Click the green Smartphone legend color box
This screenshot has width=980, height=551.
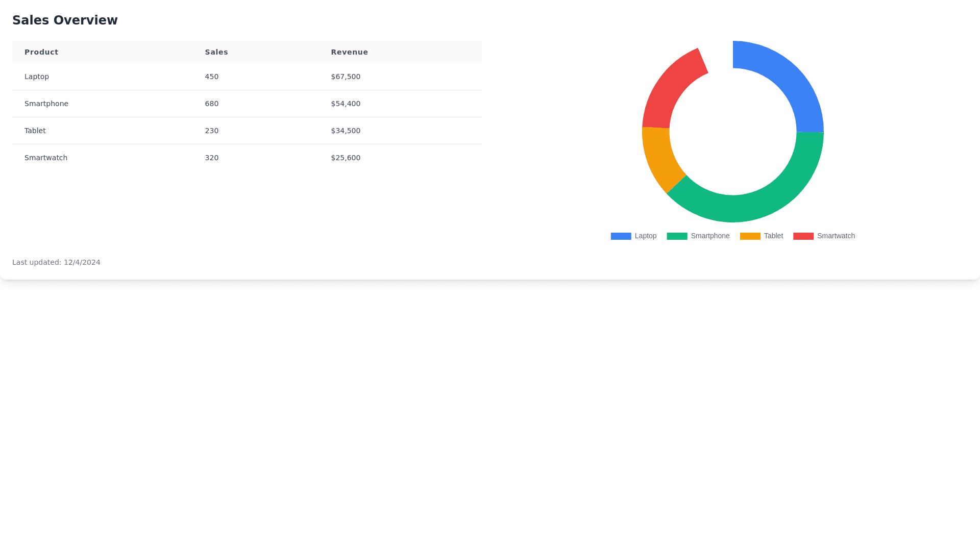(x=677, y=236)
